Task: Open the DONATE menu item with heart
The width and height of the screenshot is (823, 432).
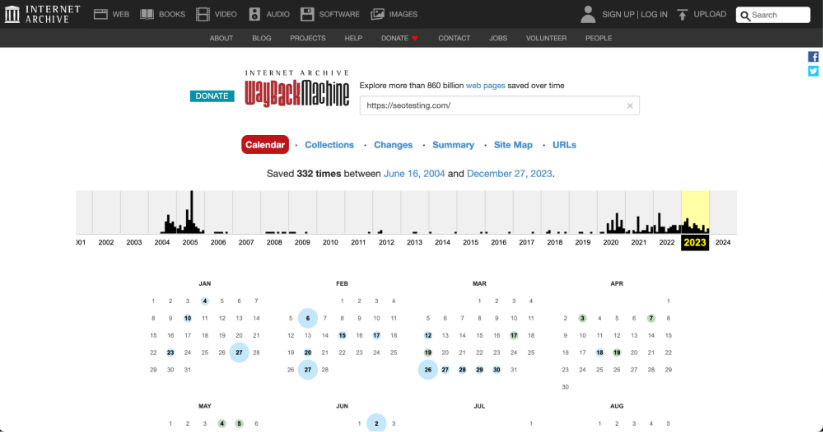Action: 399,38
